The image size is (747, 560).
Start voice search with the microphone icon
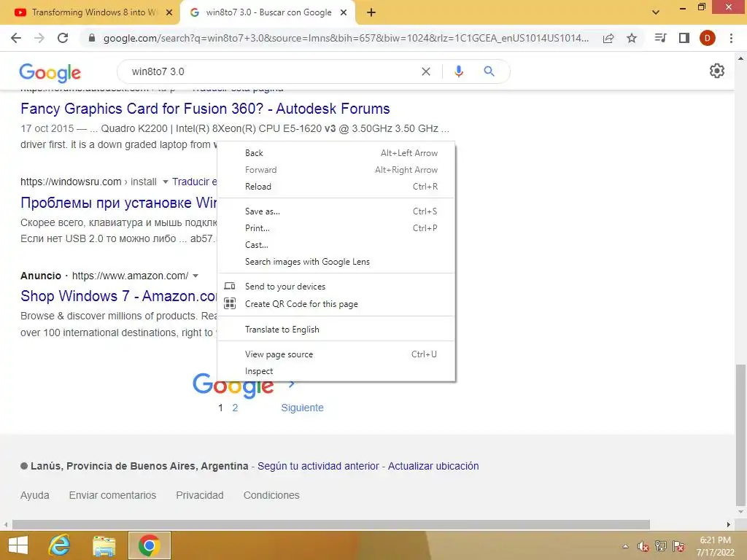(x=458, y=71)
